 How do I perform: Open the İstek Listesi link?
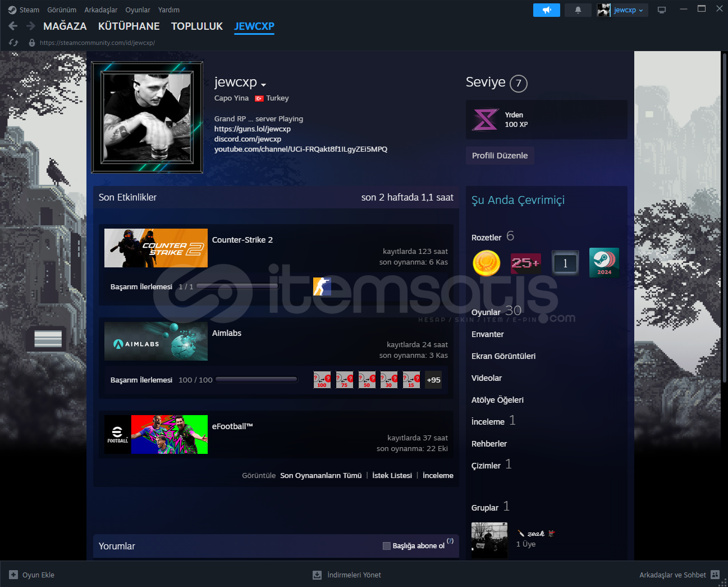392,476
